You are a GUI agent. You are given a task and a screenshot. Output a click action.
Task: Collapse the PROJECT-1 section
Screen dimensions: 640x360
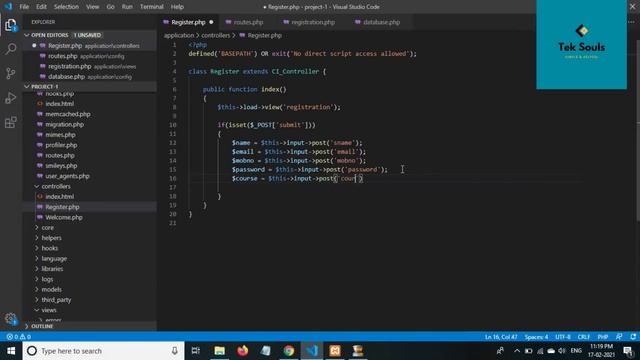coord(90,87)
